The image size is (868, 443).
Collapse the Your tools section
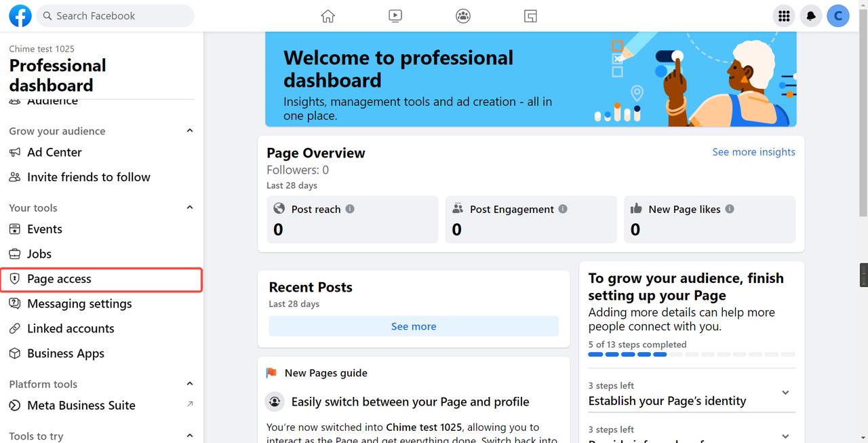[x=190, y=208]
